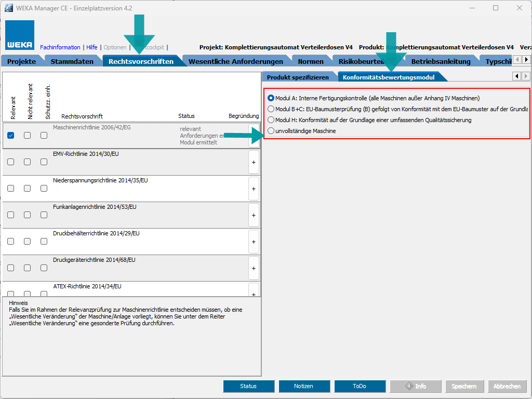
Task: Open the Produkt spezifizieren tab
Action: tap(298, 77)
